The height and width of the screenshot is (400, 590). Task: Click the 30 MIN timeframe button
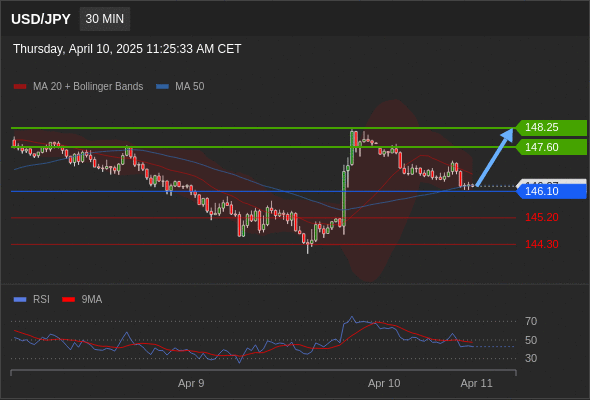(x=105, y=19)
